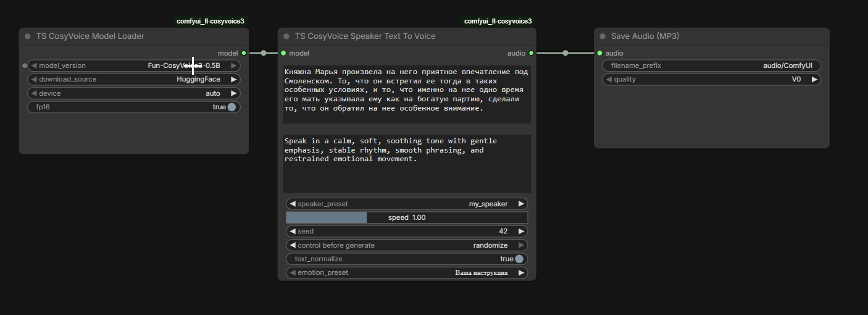Open the quality V0 dropdown
The image size is (868, 315).
coord(712,79)
